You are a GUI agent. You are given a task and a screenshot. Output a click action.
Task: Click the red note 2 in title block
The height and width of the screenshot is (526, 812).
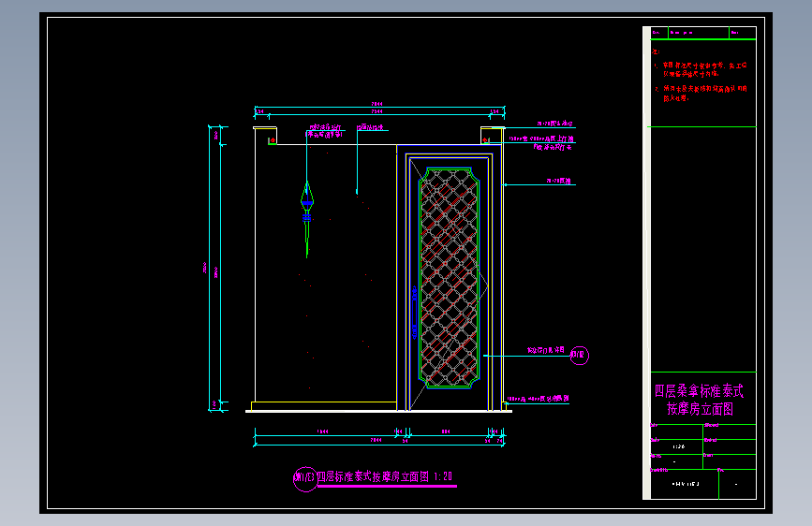point(701,94)
